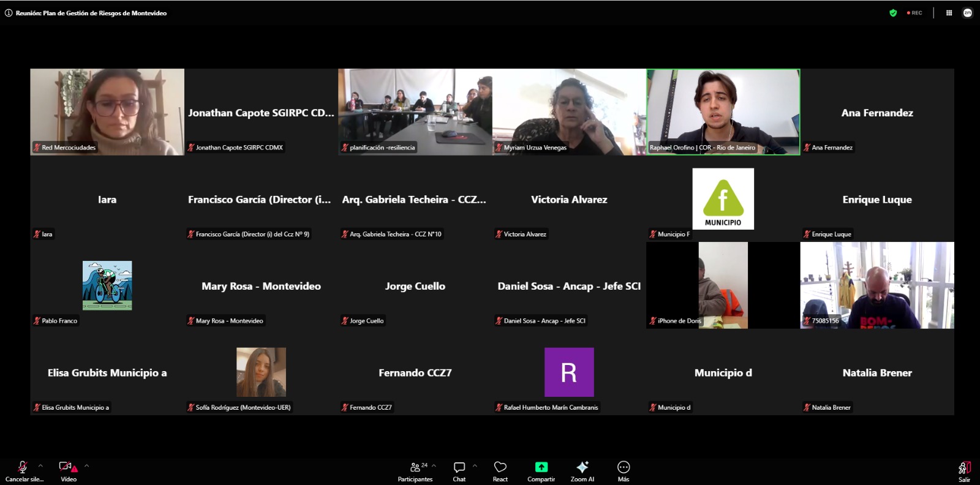Click muted mic icon beside Myriam Urzua Venegas
This screenshot has height=485, width=980.
[499, 148]
